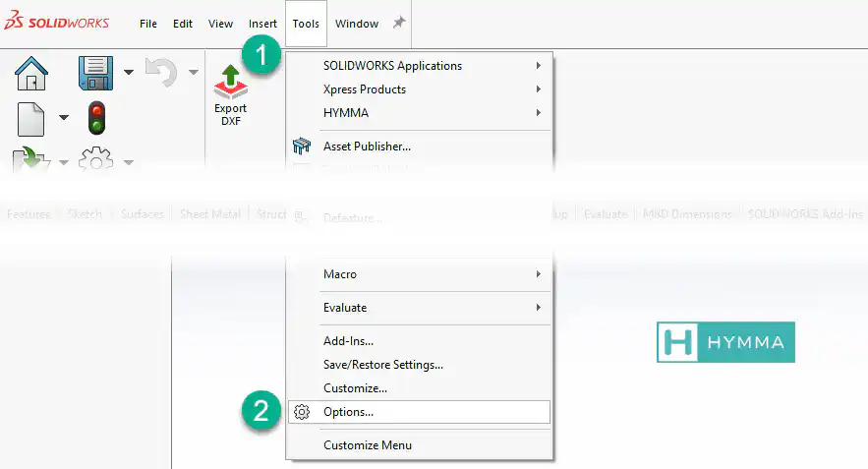Click the Asset Publisher icon
868x469 pixels.
[x=302, y=147]
